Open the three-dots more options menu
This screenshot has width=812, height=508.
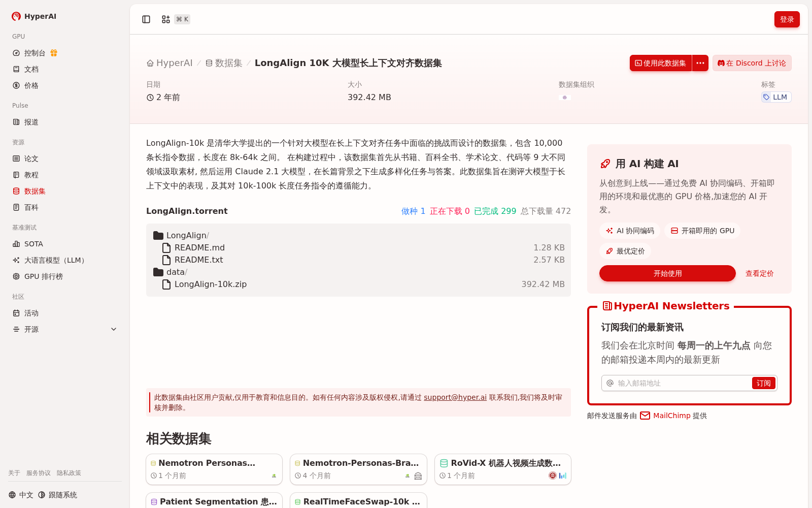pyautogui.click(x=700, y=63)
